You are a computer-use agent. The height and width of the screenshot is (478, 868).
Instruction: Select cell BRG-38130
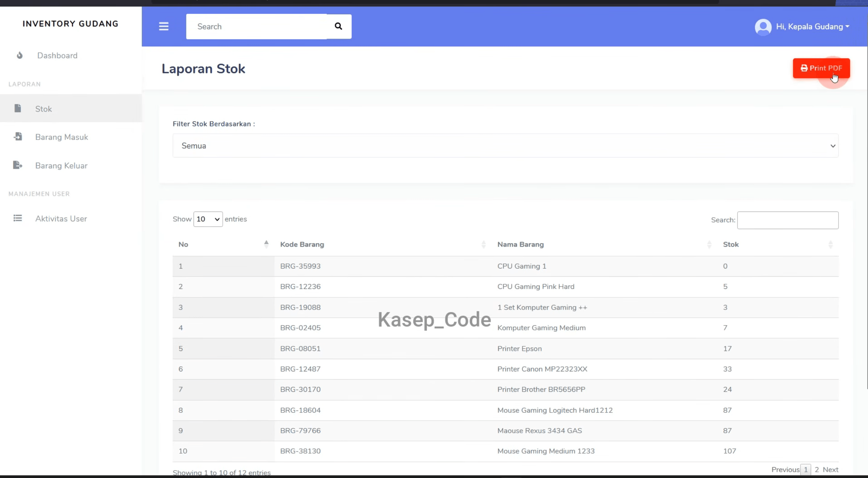[x=300, y=451]
